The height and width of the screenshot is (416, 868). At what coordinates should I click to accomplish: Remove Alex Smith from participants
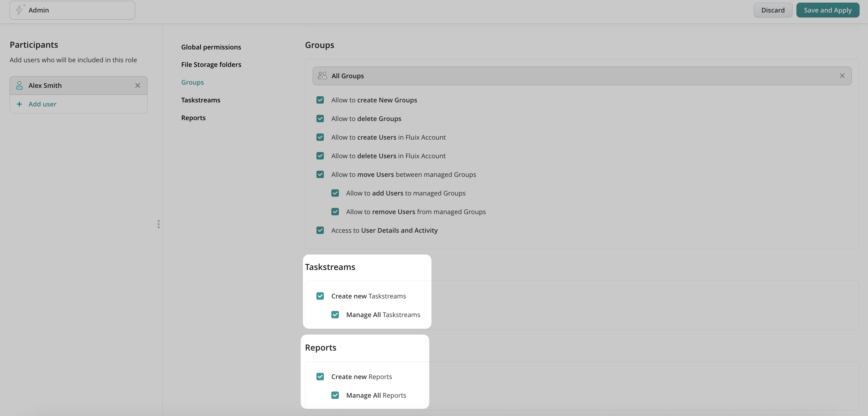pos(138,85)
